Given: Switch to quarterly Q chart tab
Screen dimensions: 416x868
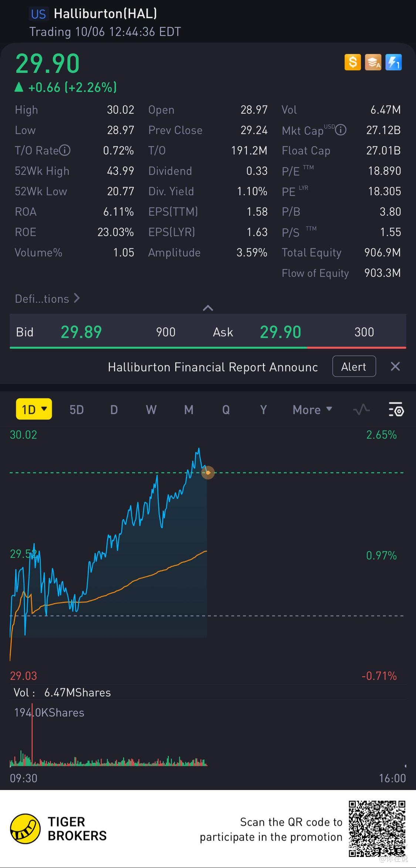Looking at the screenshot, I should tap(226, 409).
